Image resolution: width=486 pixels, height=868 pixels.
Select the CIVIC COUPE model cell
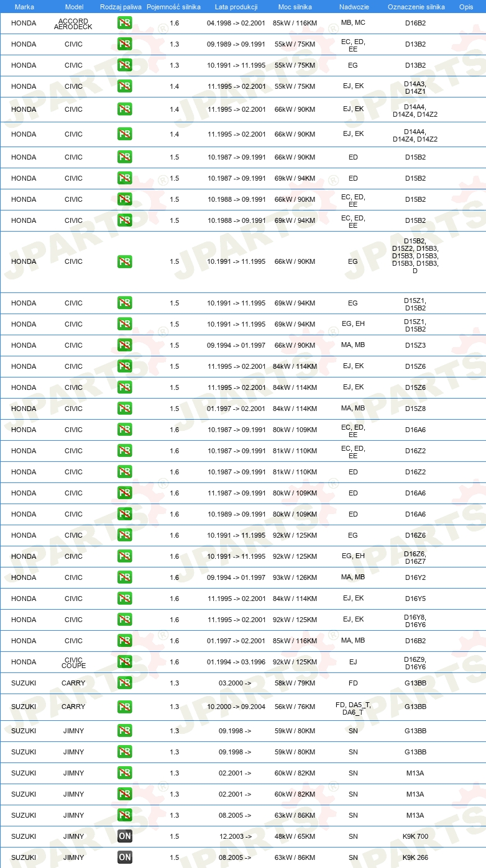(x=73, y=662)
